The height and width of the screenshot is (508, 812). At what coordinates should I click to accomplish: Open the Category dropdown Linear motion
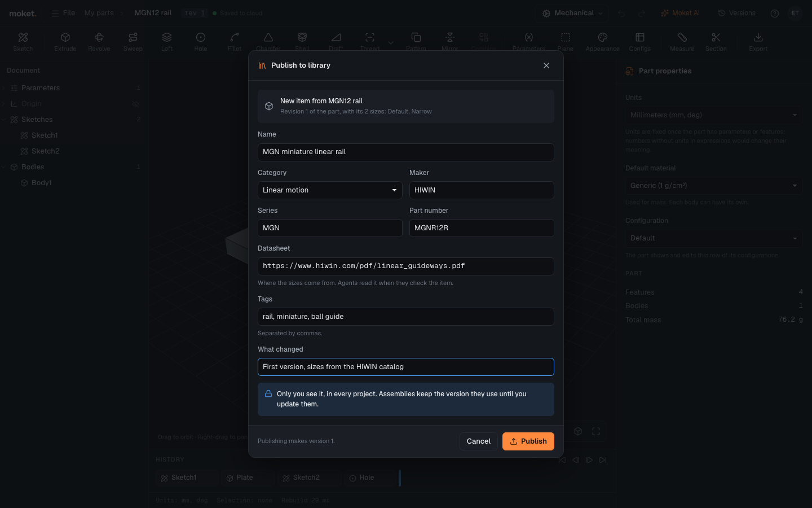[330, 190]
